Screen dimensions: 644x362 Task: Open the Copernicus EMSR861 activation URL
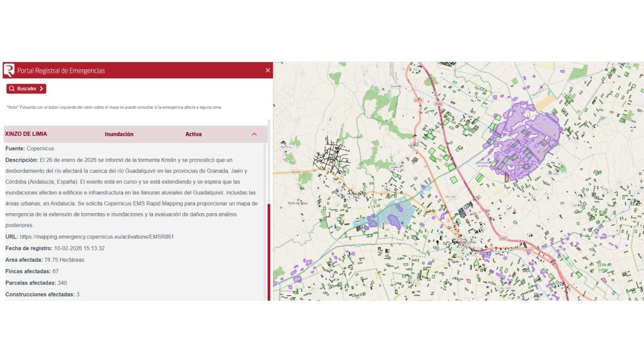click(97, 237)
